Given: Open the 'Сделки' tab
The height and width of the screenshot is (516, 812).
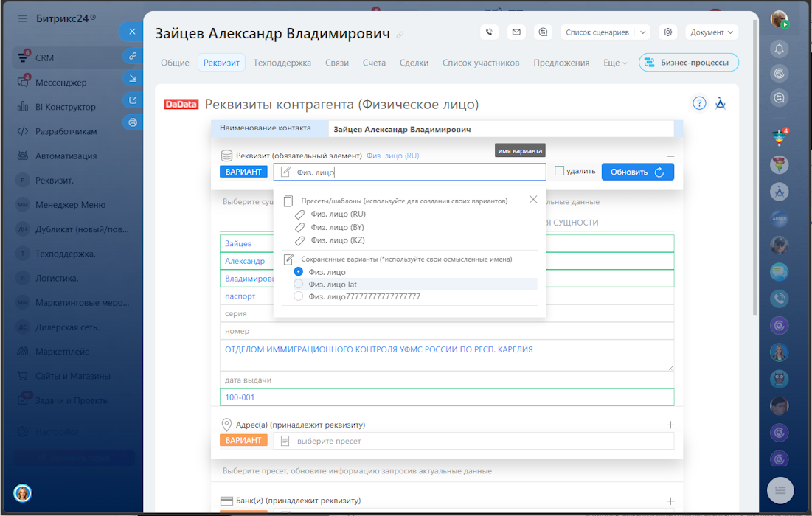Looking at the screenshot, I should click(x=414, y=63).
